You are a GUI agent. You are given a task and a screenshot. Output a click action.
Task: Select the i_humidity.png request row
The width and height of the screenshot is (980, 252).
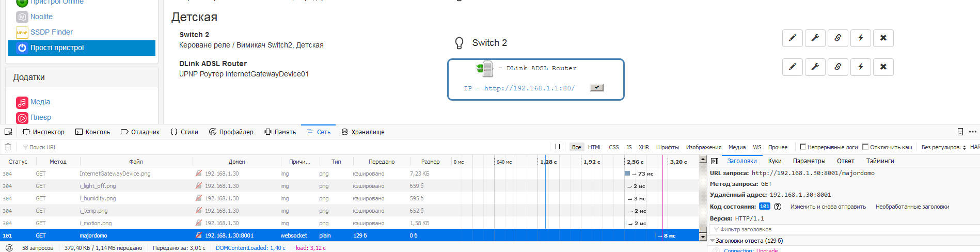(350, 198)
